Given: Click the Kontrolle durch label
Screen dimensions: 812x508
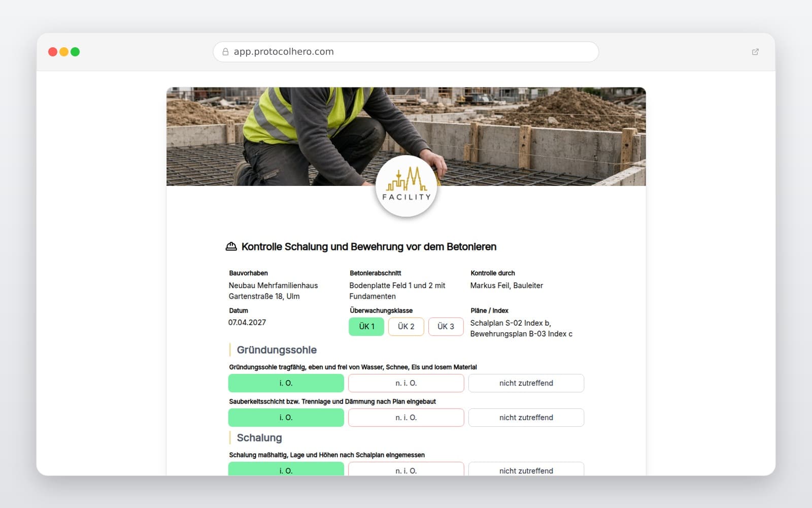Looking at the screenshot, I should [x=493, y=273].
